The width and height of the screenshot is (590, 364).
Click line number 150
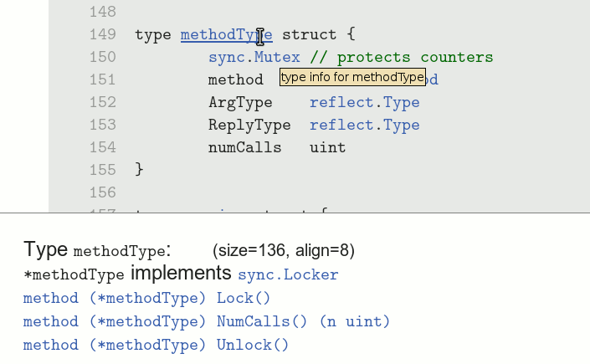tap(101, 58)
